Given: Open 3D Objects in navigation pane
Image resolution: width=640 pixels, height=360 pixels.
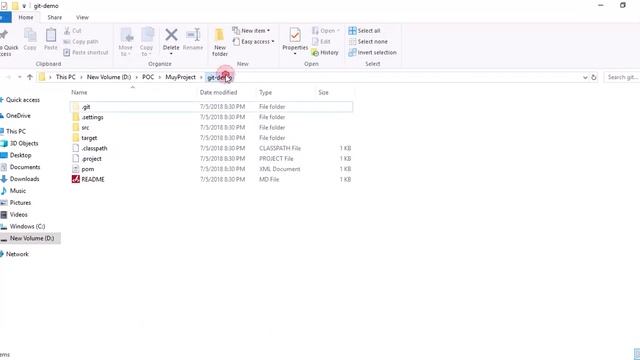Looking at the screenshot, I should (24, 144).
